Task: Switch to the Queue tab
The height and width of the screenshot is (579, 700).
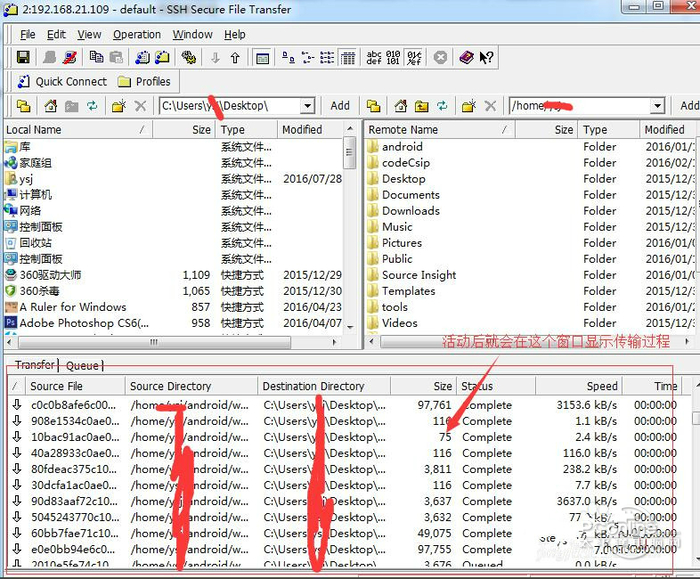Action: coord(83,366)
